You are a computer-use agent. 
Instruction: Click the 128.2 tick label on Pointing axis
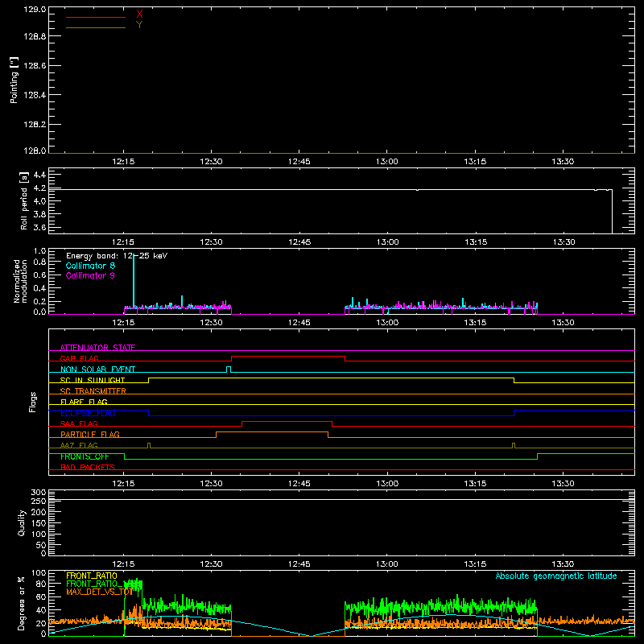pos(35,125)
